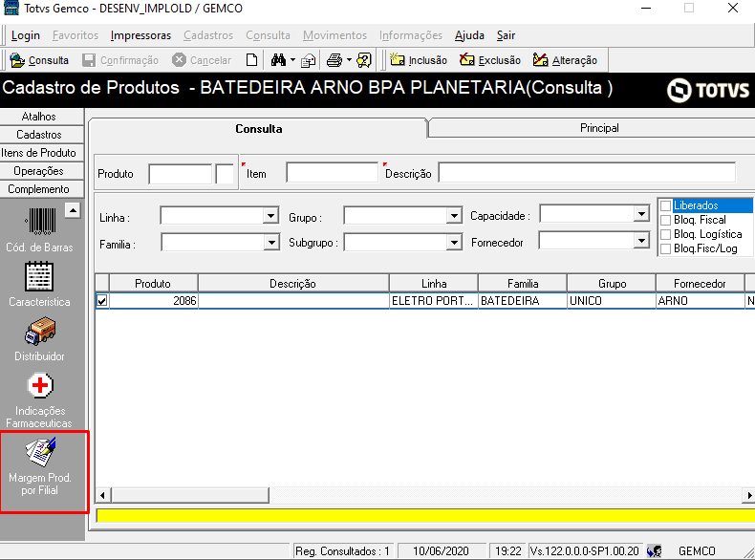The width and height of the screenshot is (755, 560).
Task: Expand the Linha dropdown
Action: pos(271,215)
